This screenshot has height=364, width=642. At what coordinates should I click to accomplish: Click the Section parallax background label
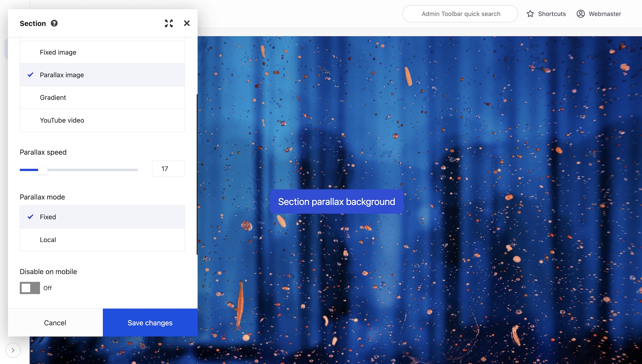pos(336,202)
